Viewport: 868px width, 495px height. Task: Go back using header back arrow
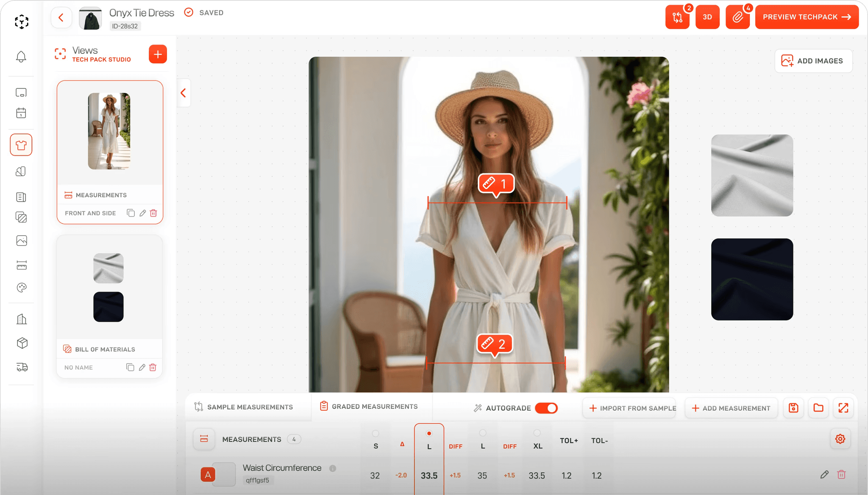[61, 17]
